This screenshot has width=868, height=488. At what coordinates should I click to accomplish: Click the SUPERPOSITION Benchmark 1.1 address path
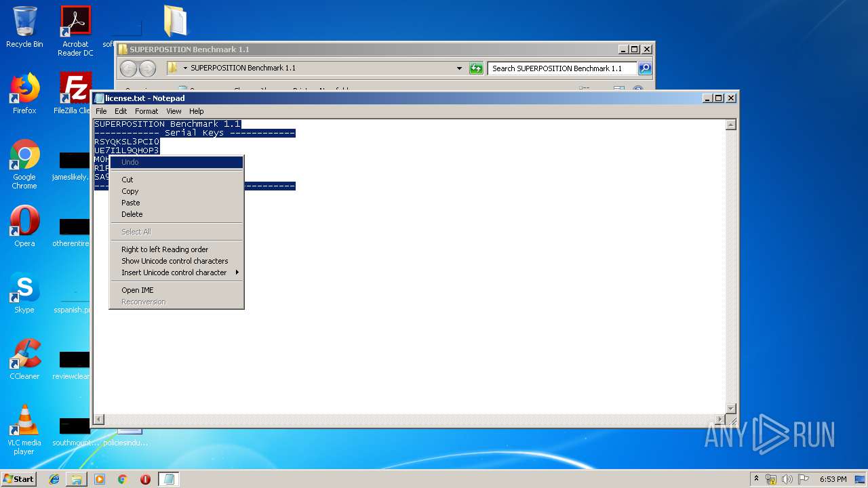243,68
